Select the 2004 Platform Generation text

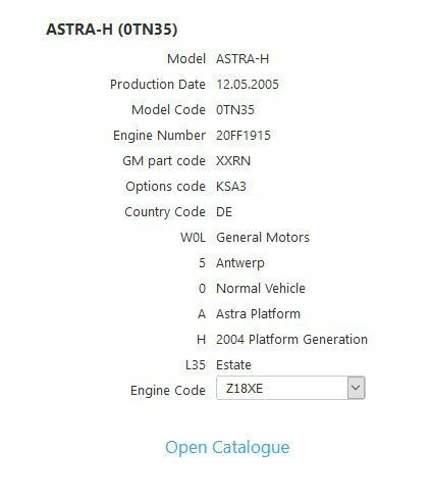292,339
